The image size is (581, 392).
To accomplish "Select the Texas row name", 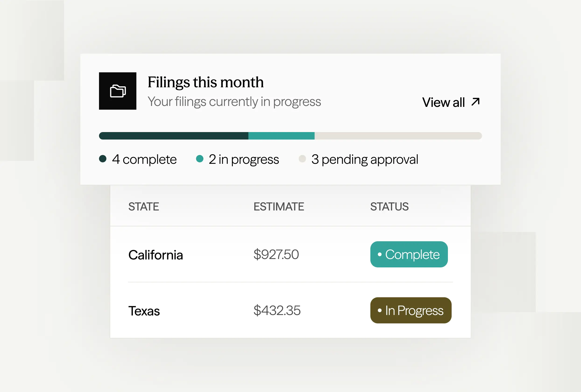I will pos(144,311).
